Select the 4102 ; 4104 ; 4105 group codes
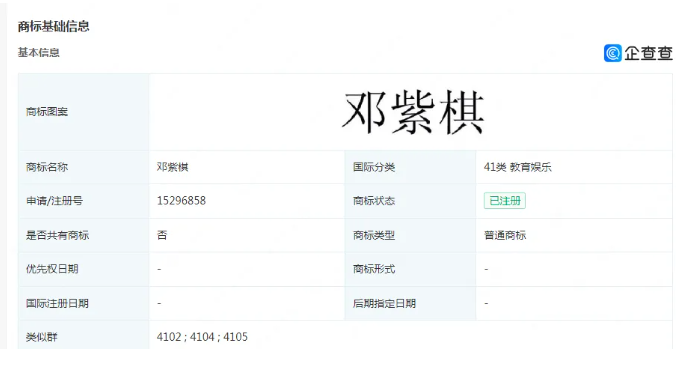697x367 pixels. pyautogui.click(x=202, y=337)
